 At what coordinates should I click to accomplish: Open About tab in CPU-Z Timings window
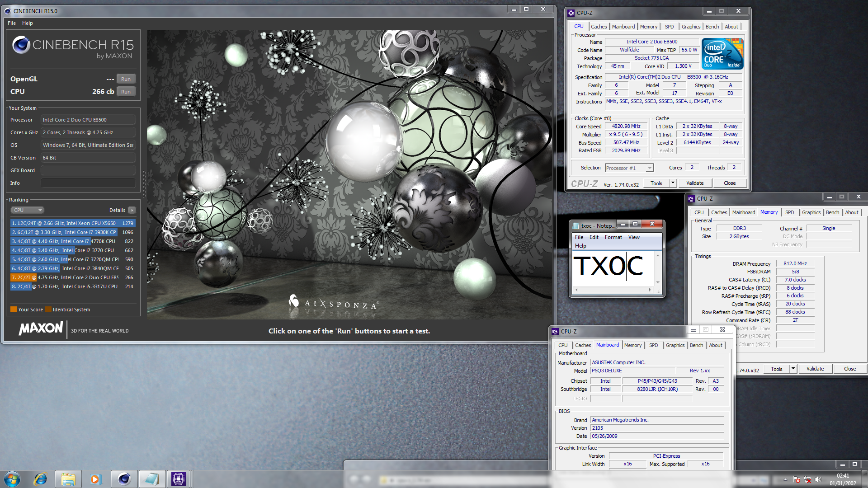(x=852, y=212)
